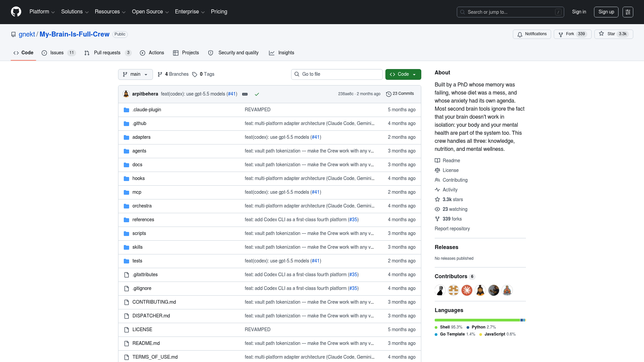Switch to the Issues tab

click(59, 53)
